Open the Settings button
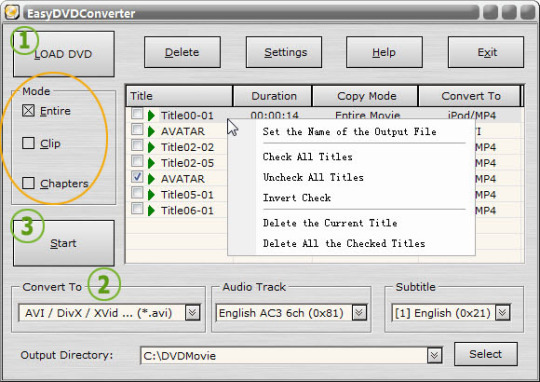Screen dimensions: 540x382 [x=284, y=52]
